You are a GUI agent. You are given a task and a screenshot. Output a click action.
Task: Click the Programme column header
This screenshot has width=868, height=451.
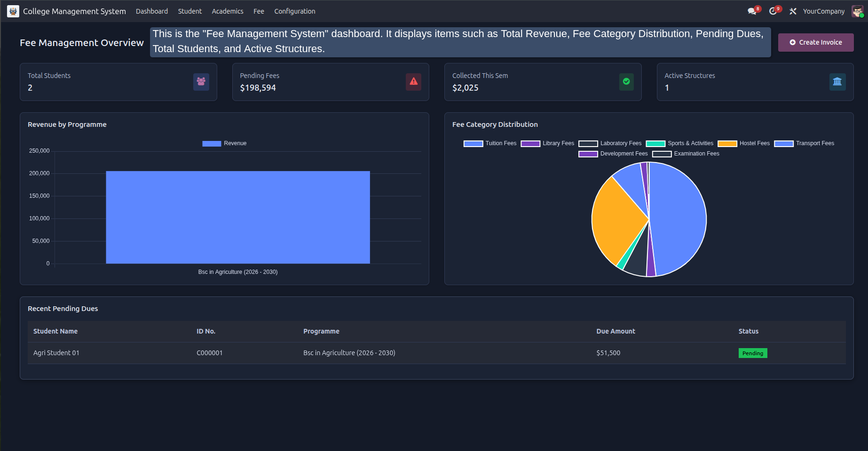click(x=321, y=331)
